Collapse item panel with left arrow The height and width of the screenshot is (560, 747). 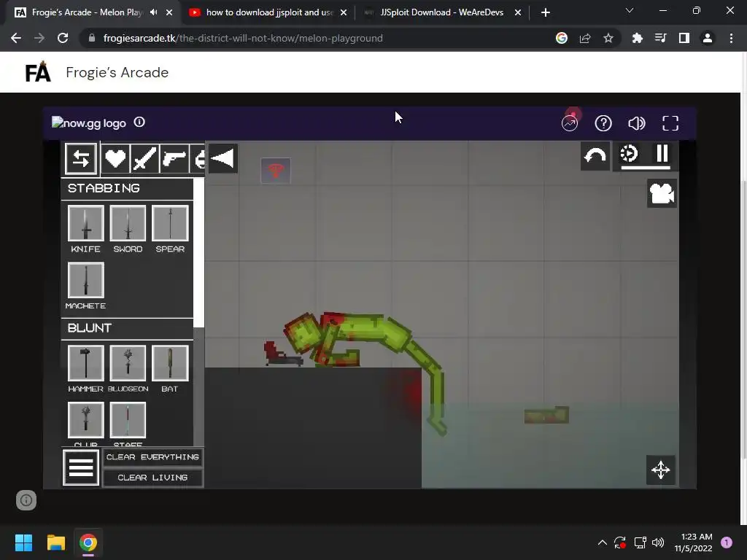(x=222, y=158)
